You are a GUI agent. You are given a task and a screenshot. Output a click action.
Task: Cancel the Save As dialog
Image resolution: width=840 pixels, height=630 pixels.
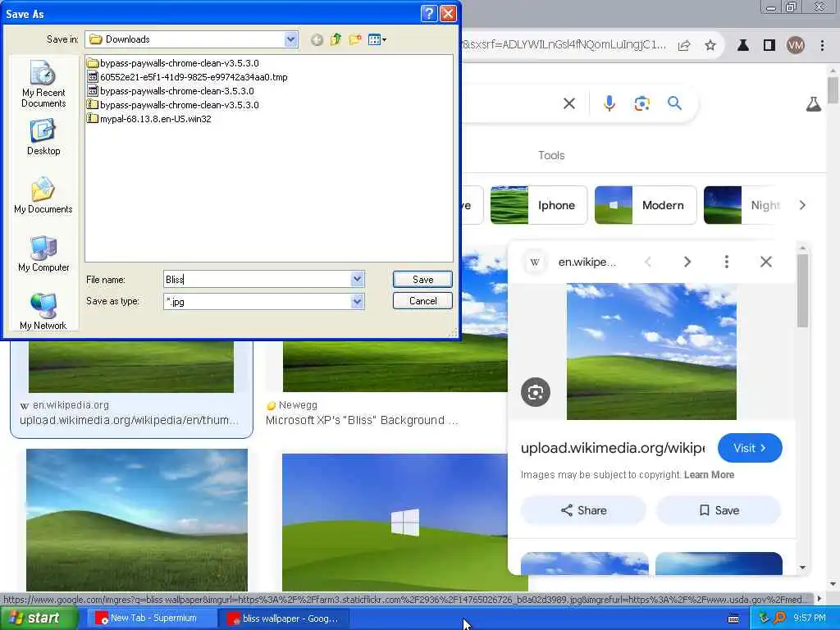click(422, 301)
